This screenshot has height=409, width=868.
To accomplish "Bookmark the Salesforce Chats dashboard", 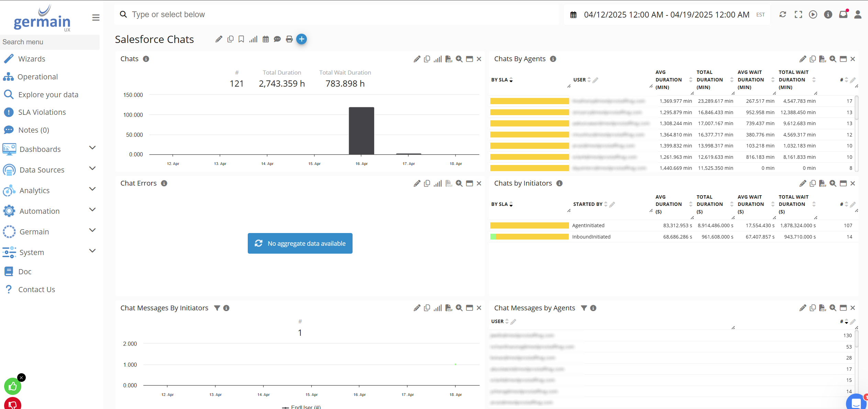I will pos(241,39).
